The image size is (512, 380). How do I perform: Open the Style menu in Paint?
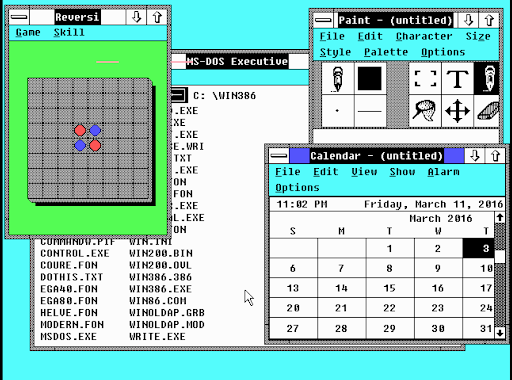(x=335, y=52)
